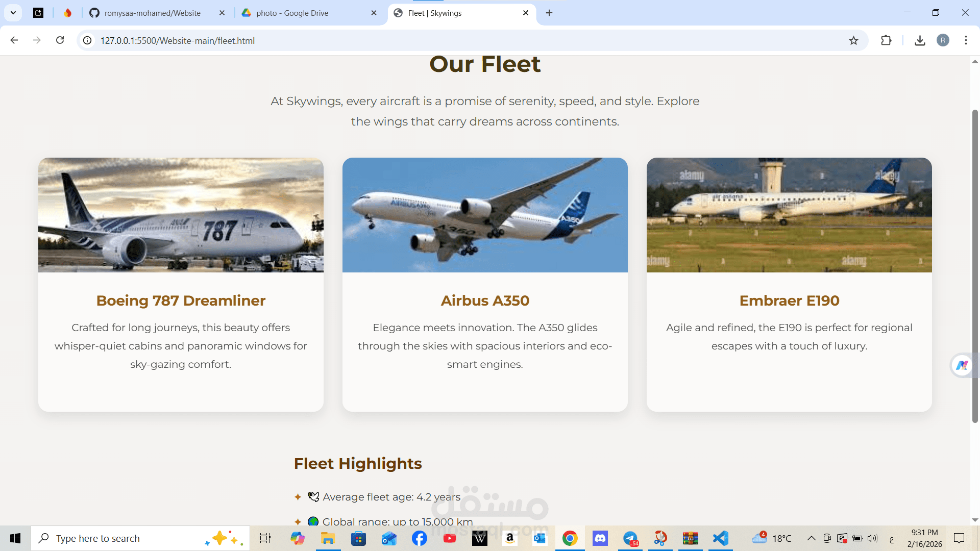Click the site information icon in the address bar
This screenshot has height=551, width=980.
pos(88,40)
